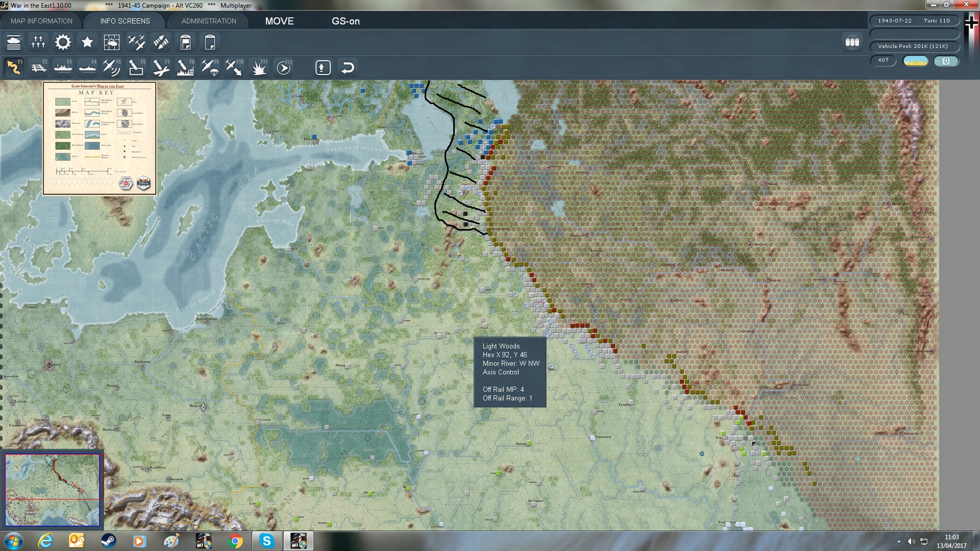The image size is (980, 551).
Task: Toggle battle sites F11 explosion icon
Action: click(x=259, y=67)
